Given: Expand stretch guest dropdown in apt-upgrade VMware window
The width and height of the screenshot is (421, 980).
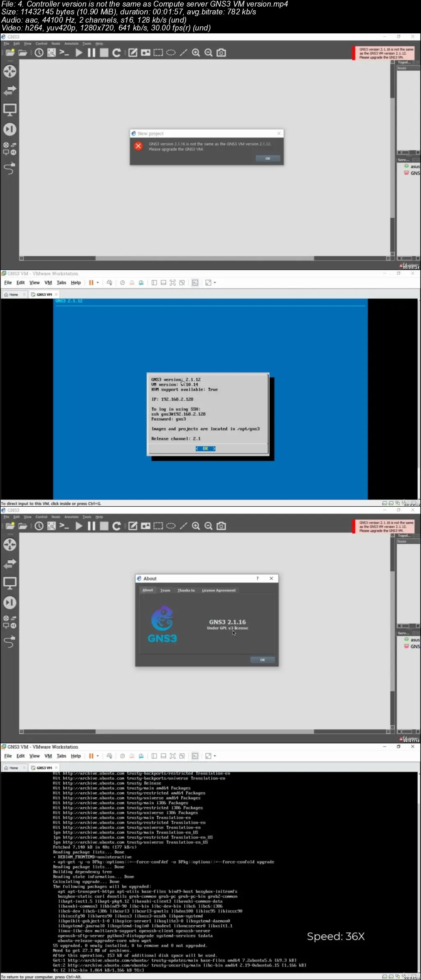Looking at the screenshot, I should click(215, 756).
